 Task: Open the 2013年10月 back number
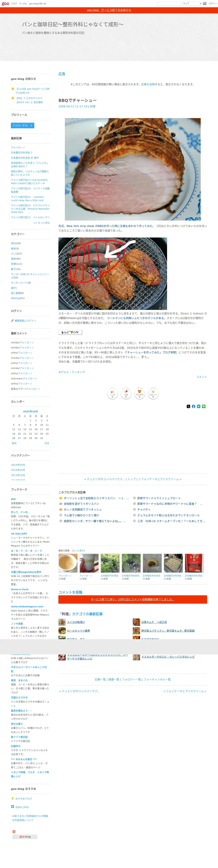point(18,475)
